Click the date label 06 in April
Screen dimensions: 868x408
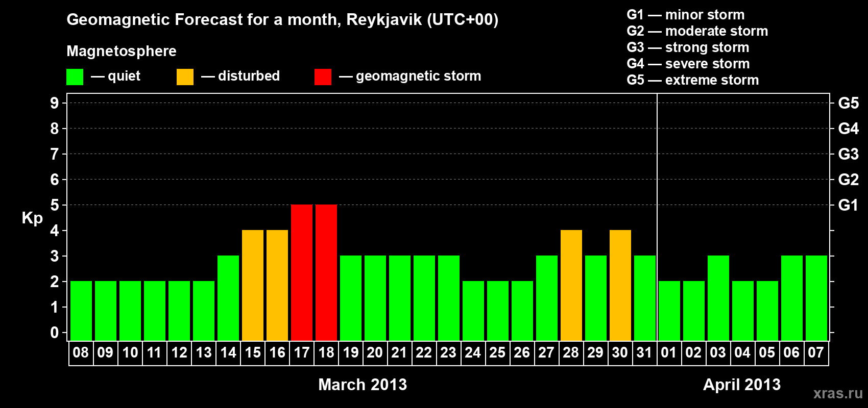(x=791, y=352)
